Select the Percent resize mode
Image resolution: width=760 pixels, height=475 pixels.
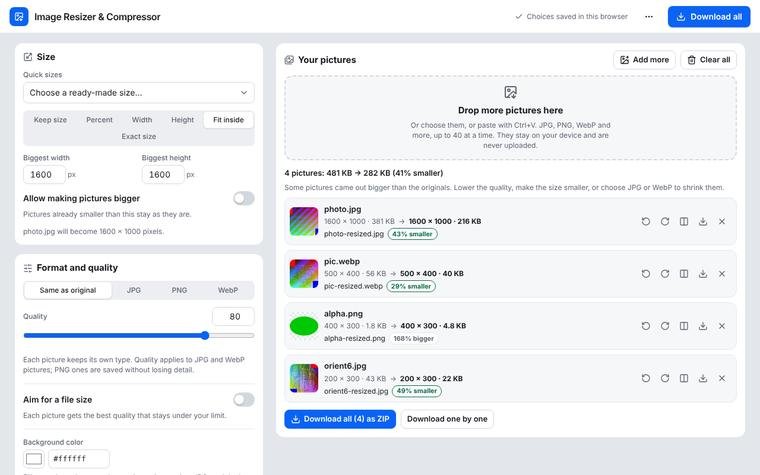[x=99, y=120]
